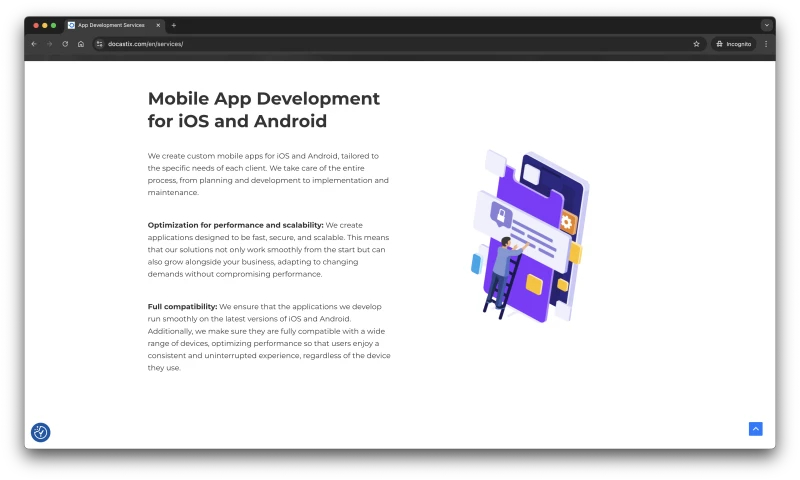The height and width of the screenshot is (480, 800).
Task: Select the App Development Services tab
Action: (x=112, y=25)
